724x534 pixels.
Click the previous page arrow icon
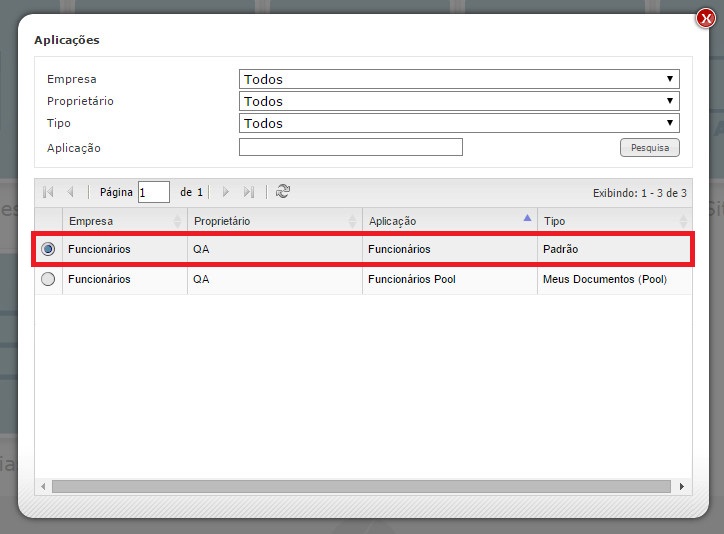(70, 192)
